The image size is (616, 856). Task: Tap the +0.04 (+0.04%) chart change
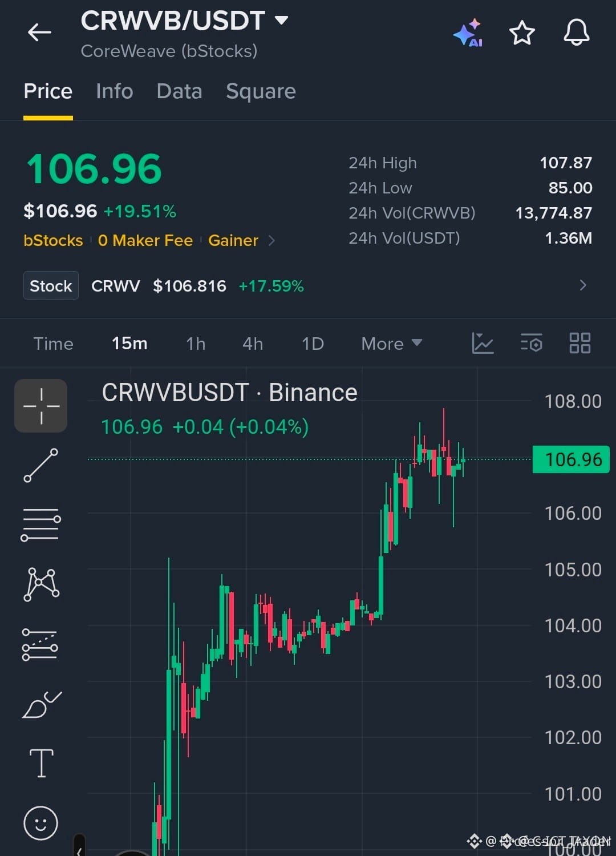tap(240, 427)
